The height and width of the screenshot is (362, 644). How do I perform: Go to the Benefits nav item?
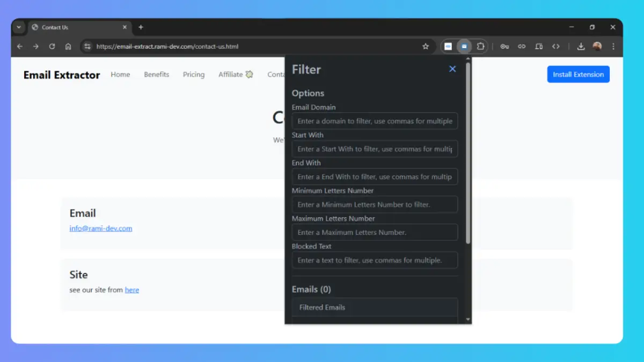point(156,75)
